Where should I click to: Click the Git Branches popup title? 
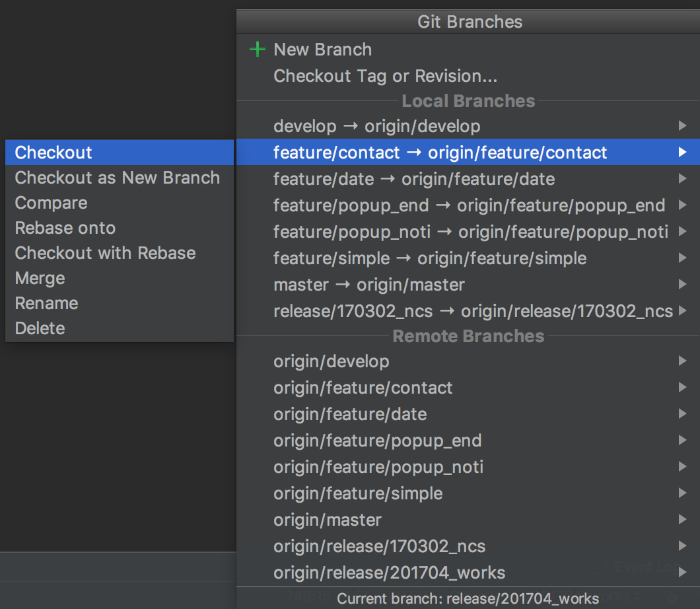click(x=470, y=21)
